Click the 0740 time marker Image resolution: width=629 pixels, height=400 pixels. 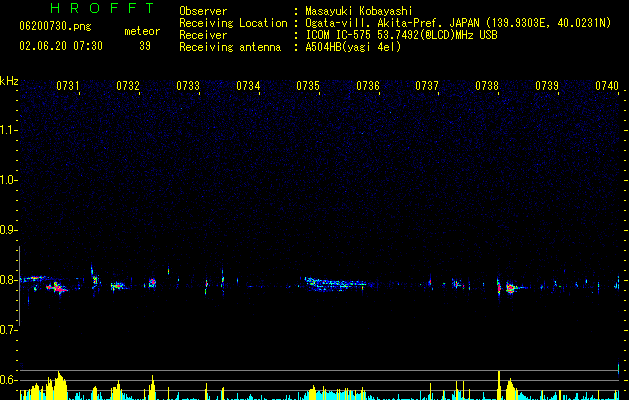pos(607,86)
